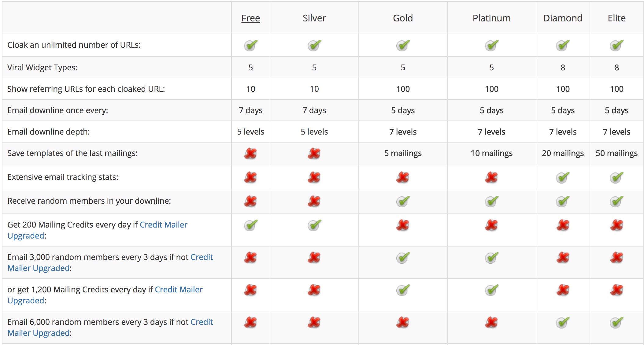Click the Elite checkmark for Cloak unlimited URLs

[x=616, y=45]
